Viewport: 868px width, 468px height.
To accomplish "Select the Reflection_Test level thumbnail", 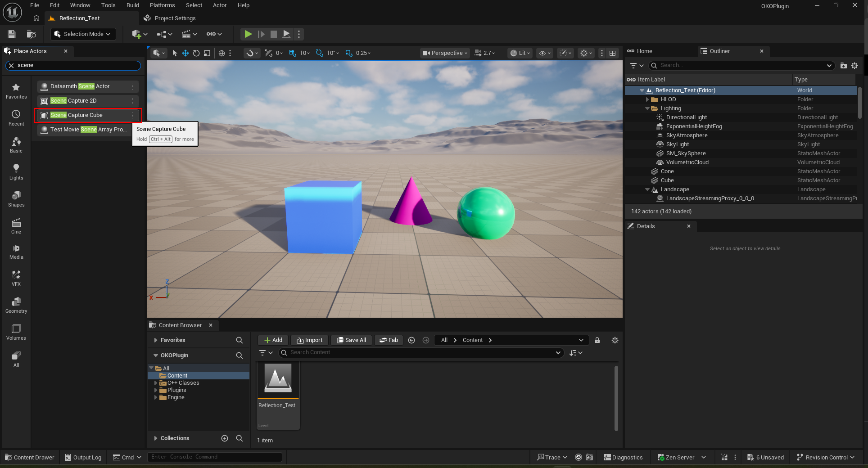I will point(278,396).
